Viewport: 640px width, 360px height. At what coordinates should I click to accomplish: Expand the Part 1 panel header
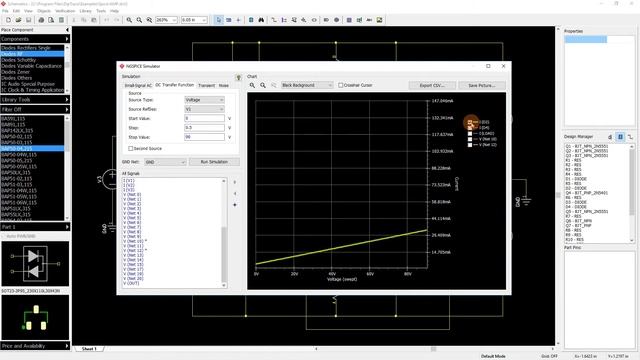[x=35, y=227]
